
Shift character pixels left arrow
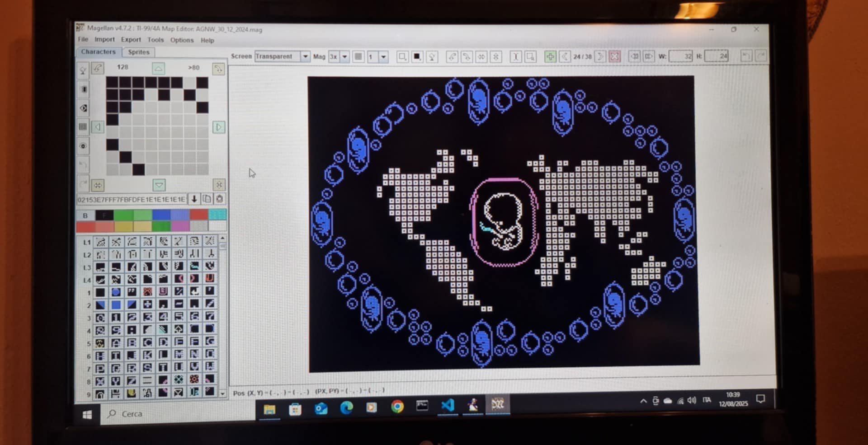pyautogui.click(x=98, y=127)
